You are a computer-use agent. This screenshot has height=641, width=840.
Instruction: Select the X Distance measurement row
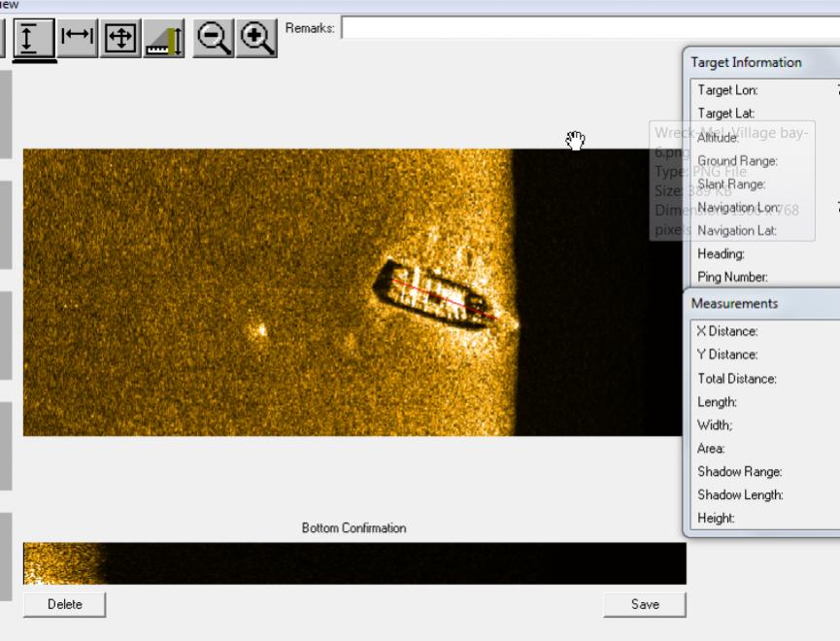(727, 331)
